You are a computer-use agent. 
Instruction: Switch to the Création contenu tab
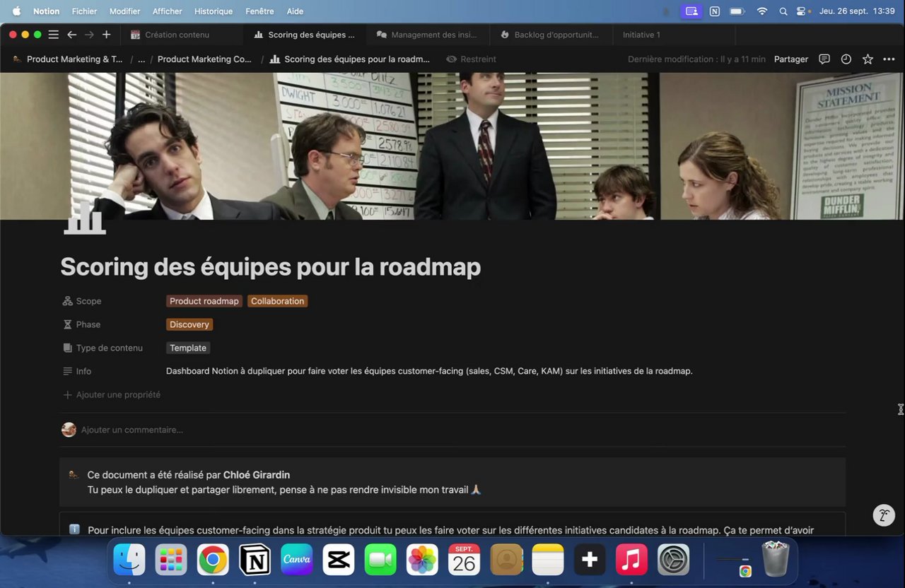point(181,35)
